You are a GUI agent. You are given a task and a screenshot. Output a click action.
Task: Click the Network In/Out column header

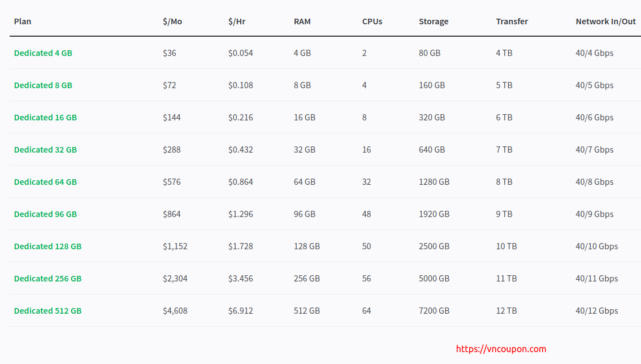[605, 21]
